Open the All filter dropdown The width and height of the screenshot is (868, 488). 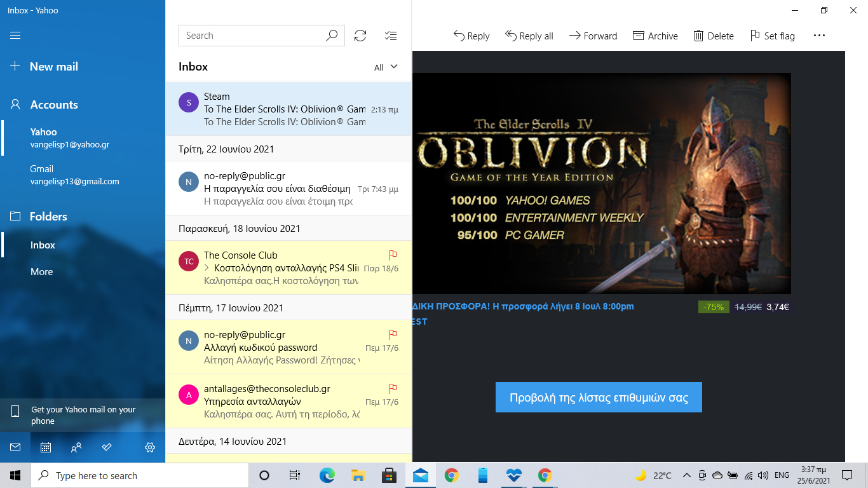386,67
